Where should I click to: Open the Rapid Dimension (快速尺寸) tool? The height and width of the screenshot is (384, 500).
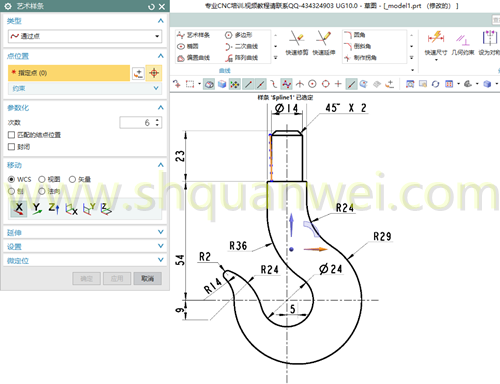tap(436, 43)
